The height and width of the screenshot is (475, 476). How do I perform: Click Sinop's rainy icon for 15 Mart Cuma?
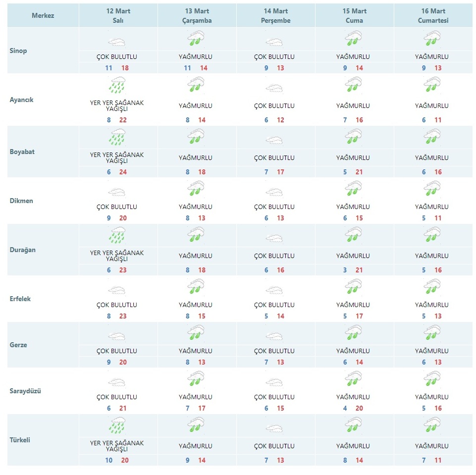coord(353,39)
